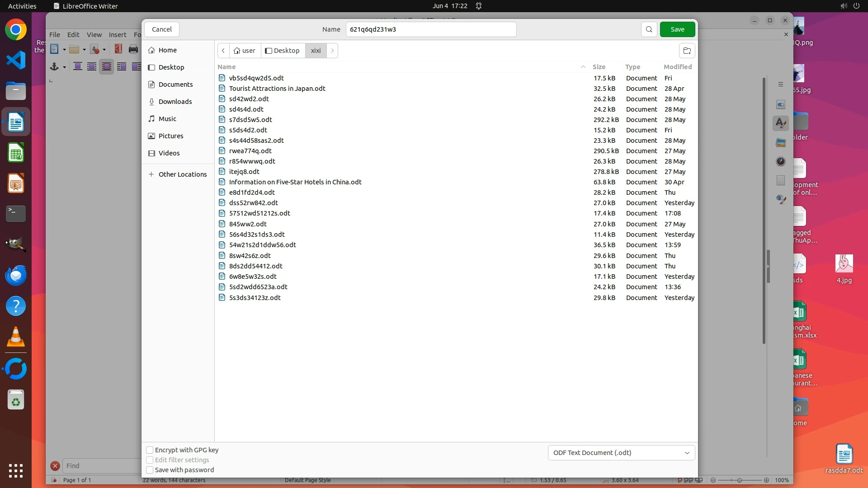Enable Encrypt with GPG key checkbox
Viewport: 868px width, 488px height.
click(x=150, y=450)
